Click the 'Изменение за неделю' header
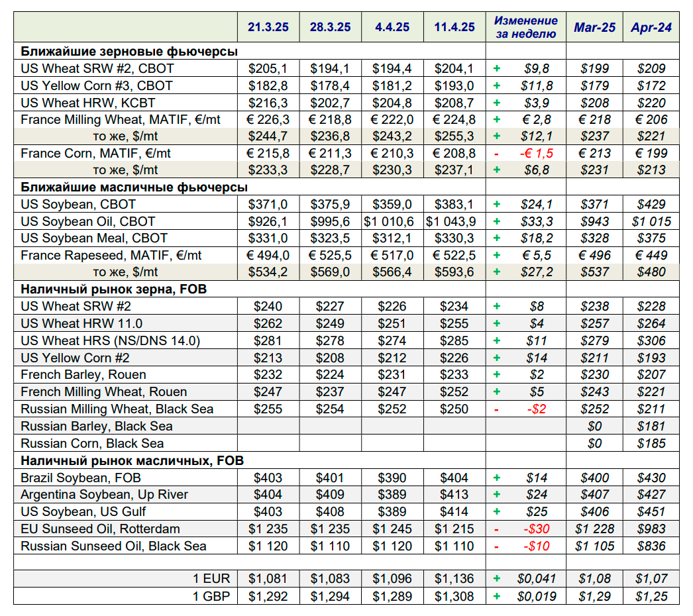The image size is (693, 616). pos(525,27)
